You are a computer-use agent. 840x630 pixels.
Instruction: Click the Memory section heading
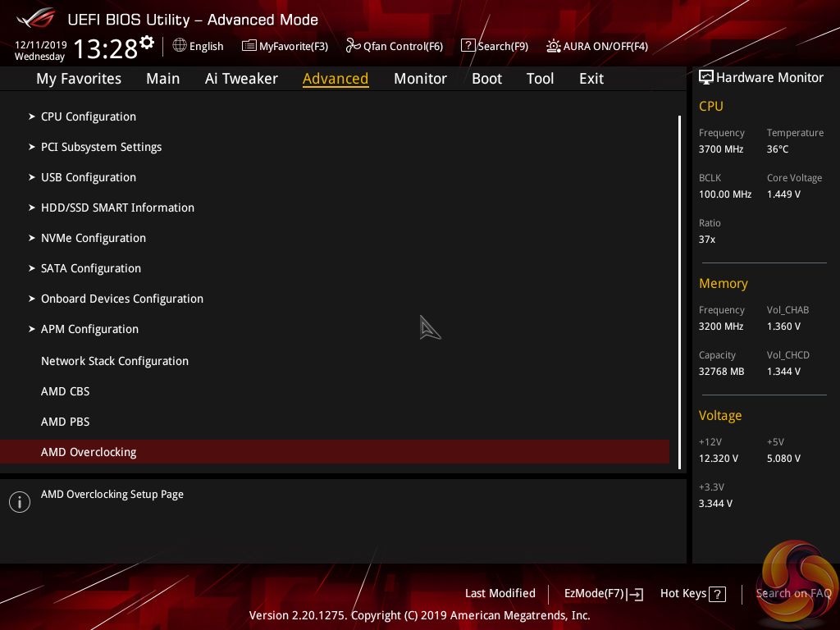[x=723, y=283]
